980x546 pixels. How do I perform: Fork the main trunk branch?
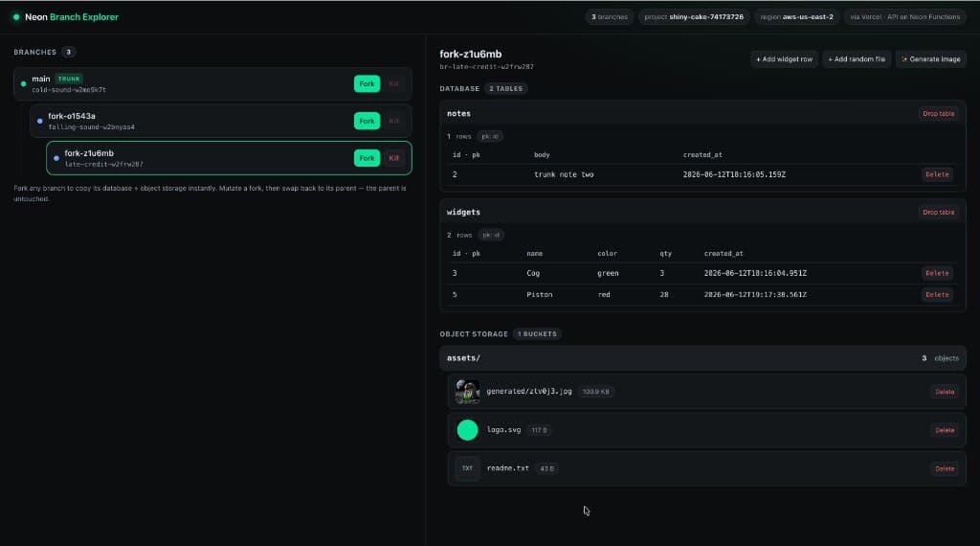367,83
